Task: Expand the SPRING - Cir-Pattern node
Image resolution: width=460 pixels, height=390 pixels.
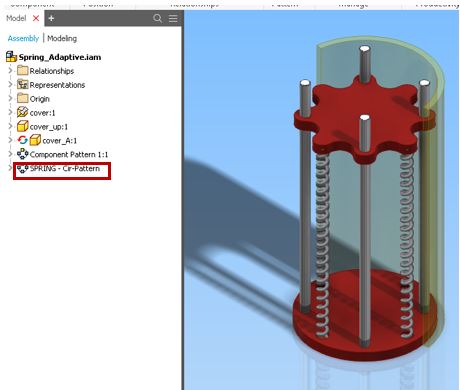Action: click(10, 168)
